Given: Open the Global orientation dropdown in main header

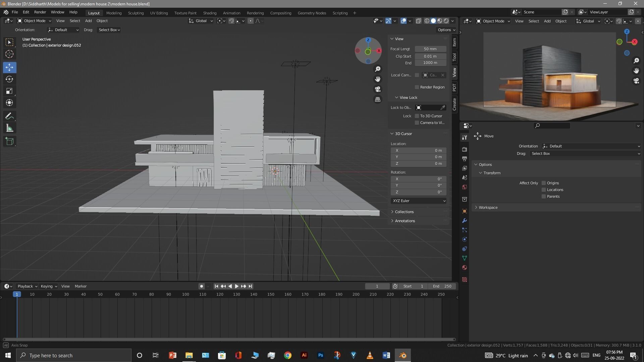Looking at the screenshot, I should click(x=201, y=21).
